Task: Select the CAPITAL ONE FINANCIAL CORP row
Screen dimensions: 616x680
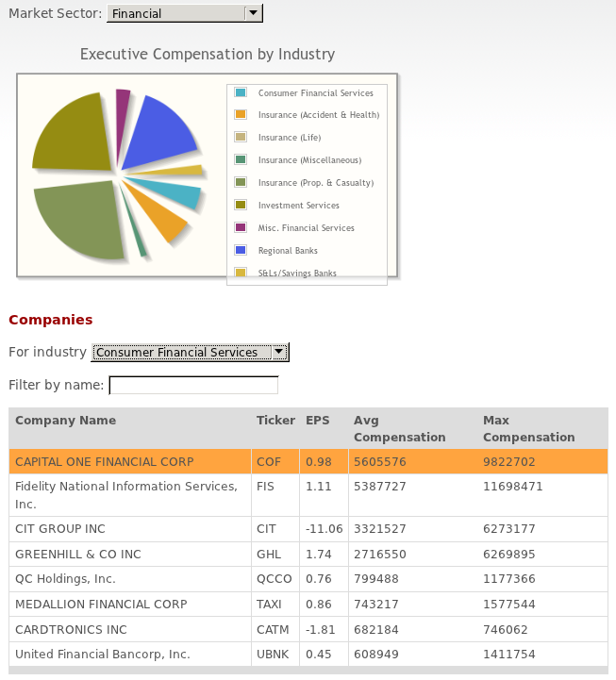Action: [308, 461]
